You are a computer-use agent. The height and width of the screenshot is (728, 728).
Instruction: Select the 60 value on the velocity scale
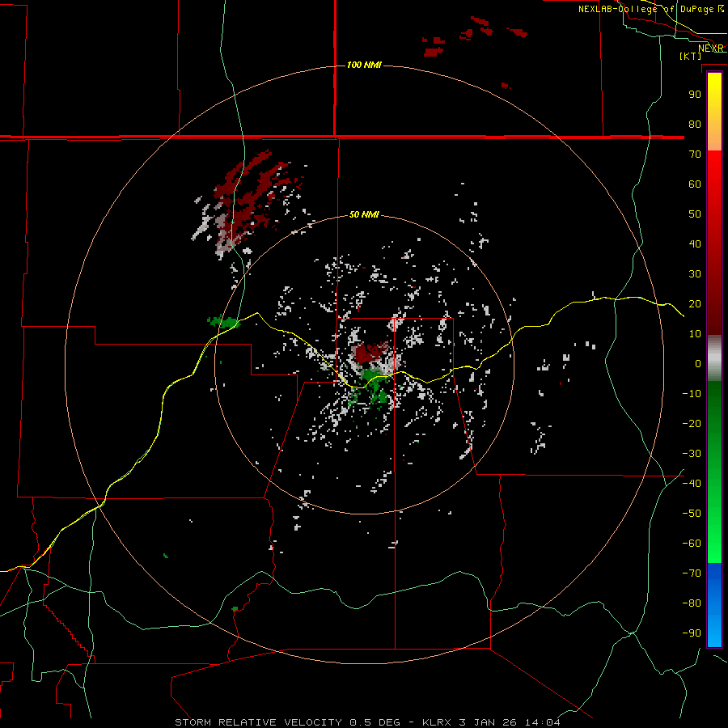(x=695, y=184)
